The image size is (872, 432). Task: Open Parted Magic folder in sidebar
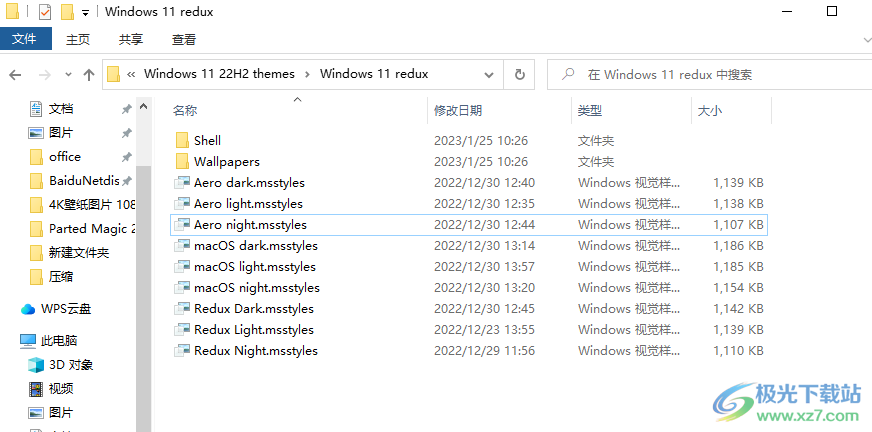tap(81, 229)
